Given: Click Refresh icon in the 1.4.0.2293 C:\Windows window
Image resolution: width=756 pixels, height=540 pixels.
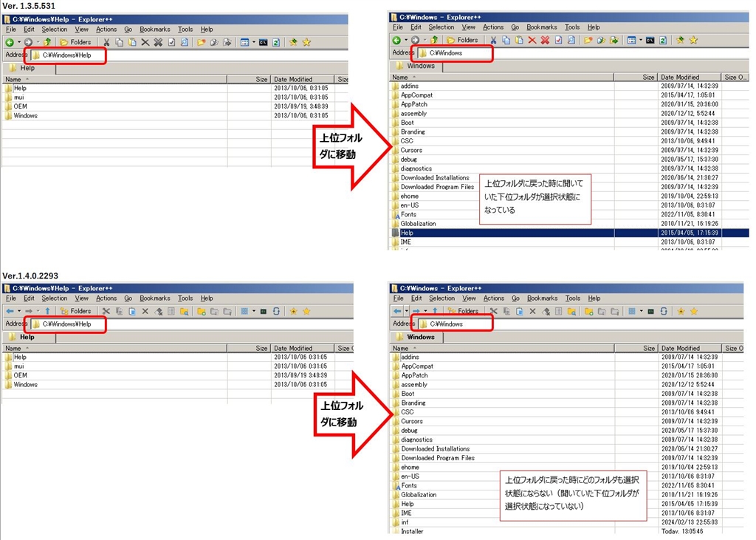Looking at the screenshot, I should click(664, 311).
